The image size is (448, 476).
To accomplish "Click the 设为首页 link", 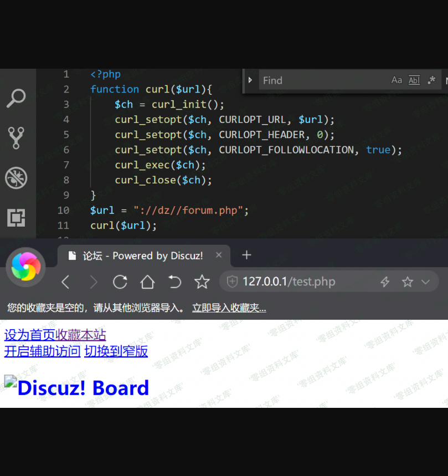I will (x=29, y=335).
